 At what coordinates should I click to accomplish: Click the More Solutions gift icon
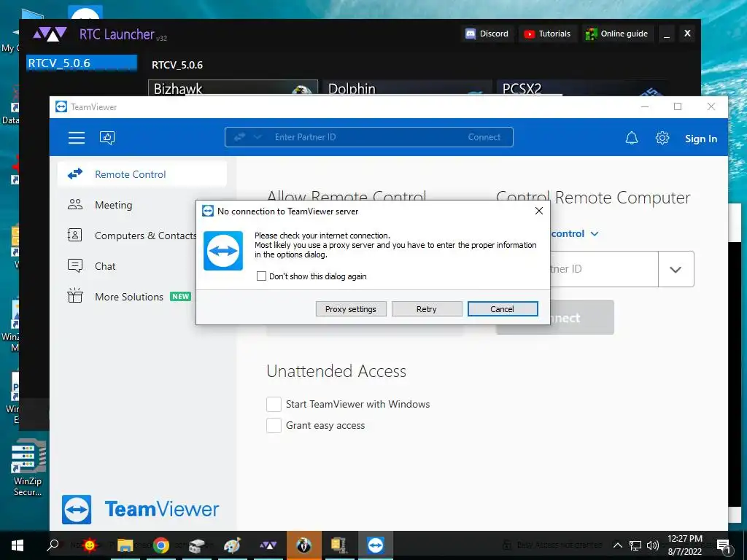point(75,296)
